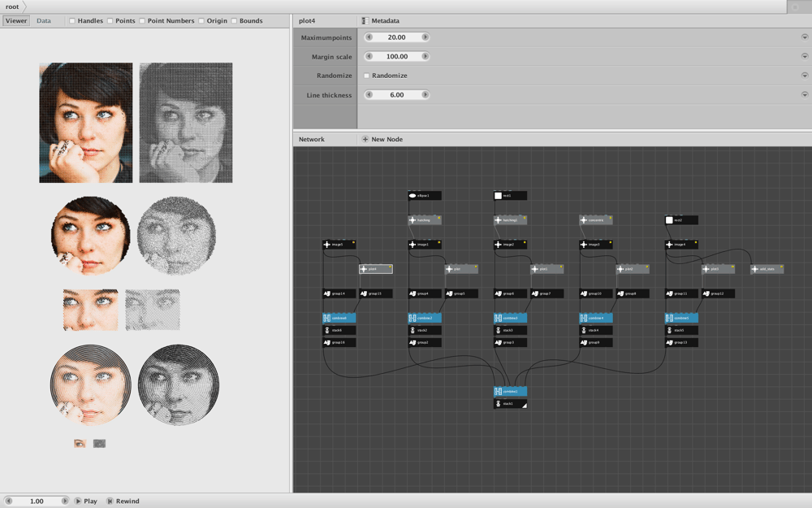Open the Maximumpoints port menu arrow
Image resolution: width=812 pixels, height=508 pixels.
(804, 37)
